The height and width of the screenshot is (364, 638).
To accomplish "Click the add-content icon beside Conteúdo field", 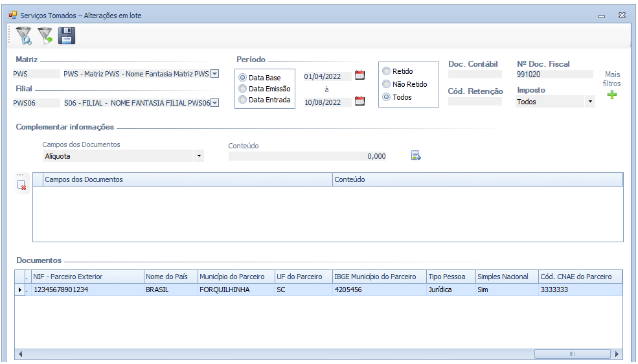I will click(x=416, y=155).
